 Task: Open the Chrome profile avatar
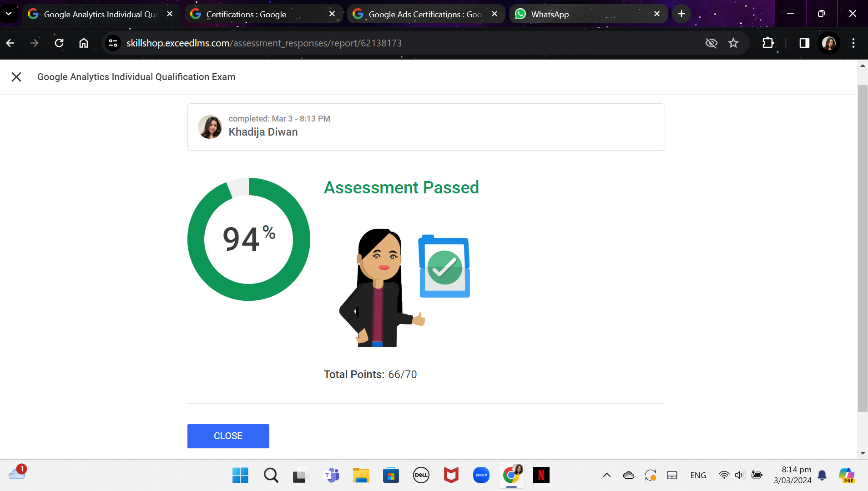pyautogui.click(x=828, y=43)
